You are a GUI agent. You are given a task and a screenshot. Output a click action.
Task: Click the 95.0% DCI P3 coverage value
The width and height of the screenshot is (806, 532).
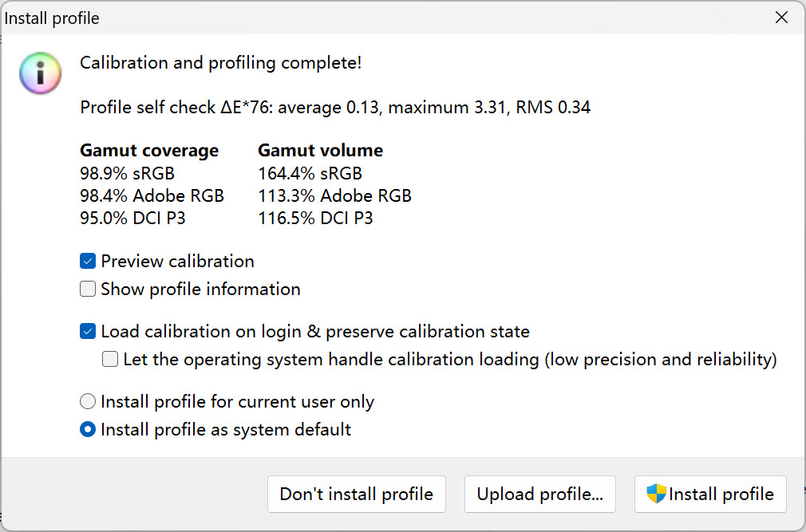tap(132, 218)
